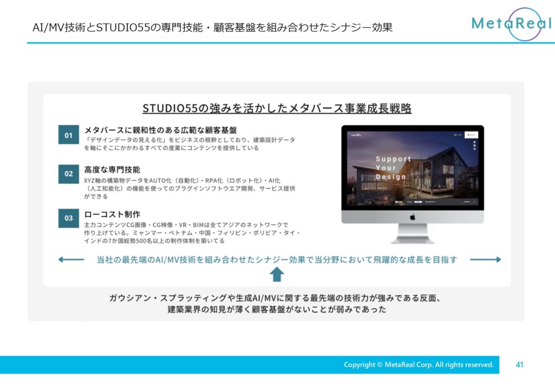This screenshot has width=555, height=392.
Task: Click the text line インドの7か国総勢500名以上
Action: (x=154, y=241)
